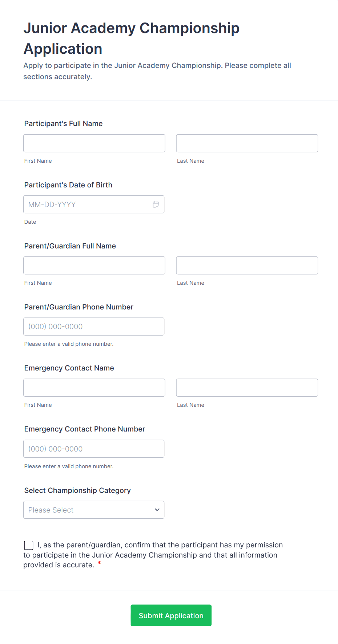Image resolution: width=338 pixels, height=644 pixels.
Task: Click the Emergency Contact Phone Number label
Action: [85, 429]
